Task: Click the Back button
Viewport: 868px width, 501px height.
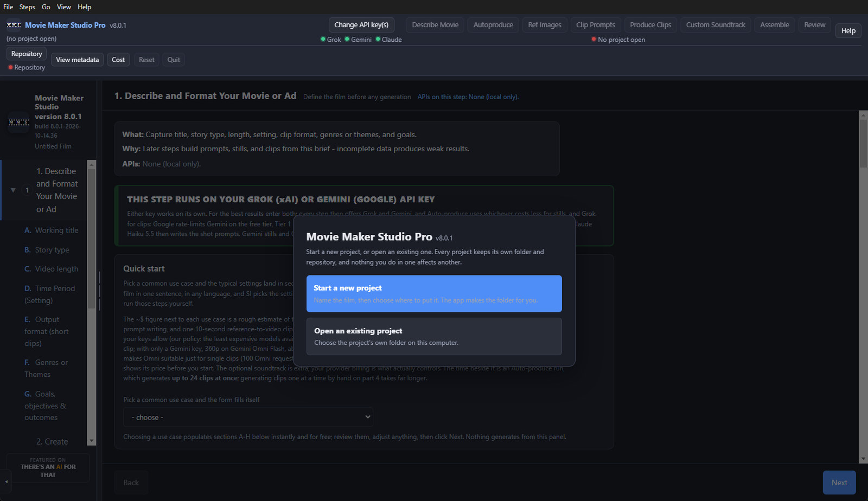Action: (131, 483)
